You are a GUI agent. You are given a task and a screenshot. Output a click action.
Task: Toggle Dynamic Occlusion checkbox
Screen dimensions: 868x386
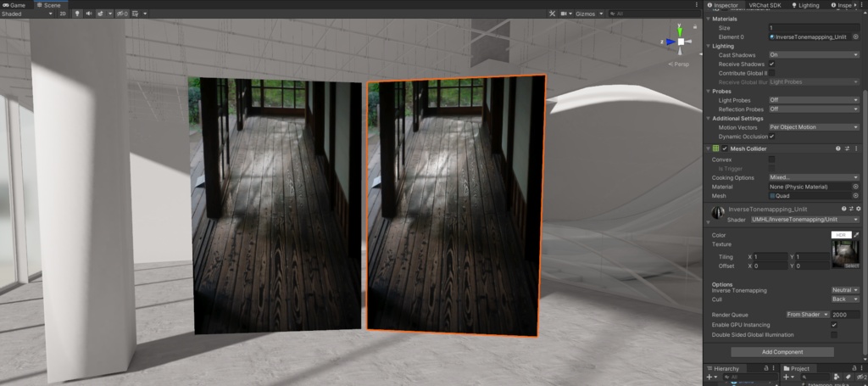tap(771, 137)
